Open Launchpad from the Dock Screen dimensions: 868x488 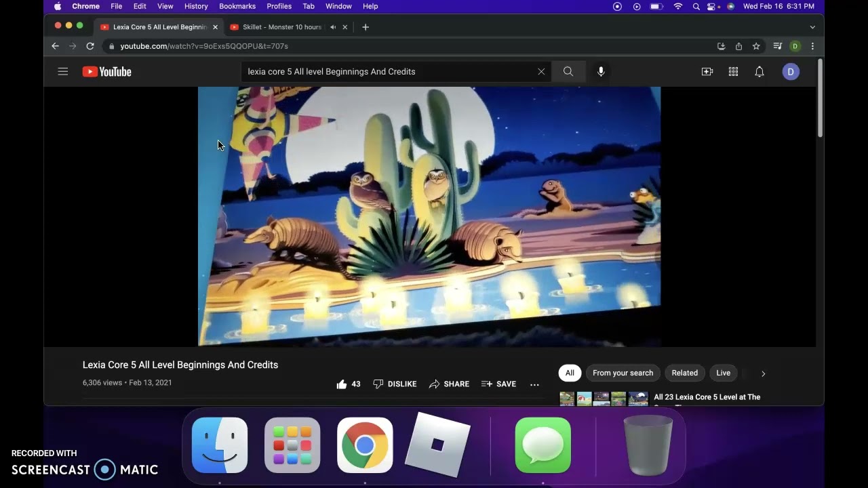292,445
